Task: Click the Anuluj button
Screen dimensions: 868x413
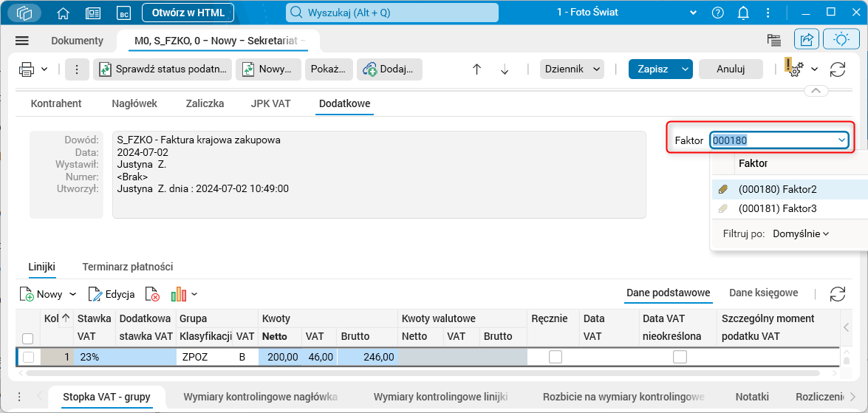Action: (x=731, y=69)
